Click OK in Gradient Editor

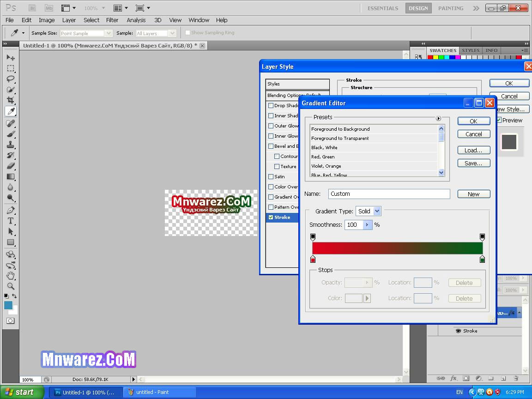coord(474,121)
